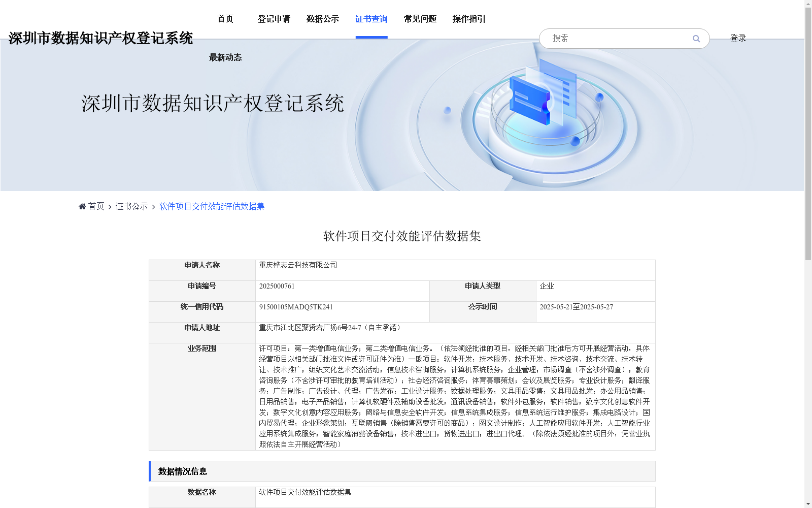This screenshot has width=812, height=508.
Task: Click the 申请人名称 label cell
Action: tap(202, 270)
